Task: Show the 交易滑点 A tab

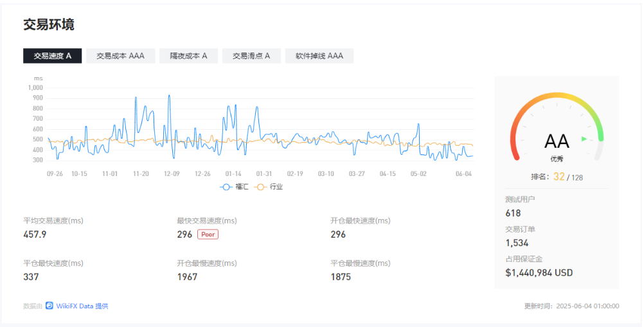Action: [251, 56]
